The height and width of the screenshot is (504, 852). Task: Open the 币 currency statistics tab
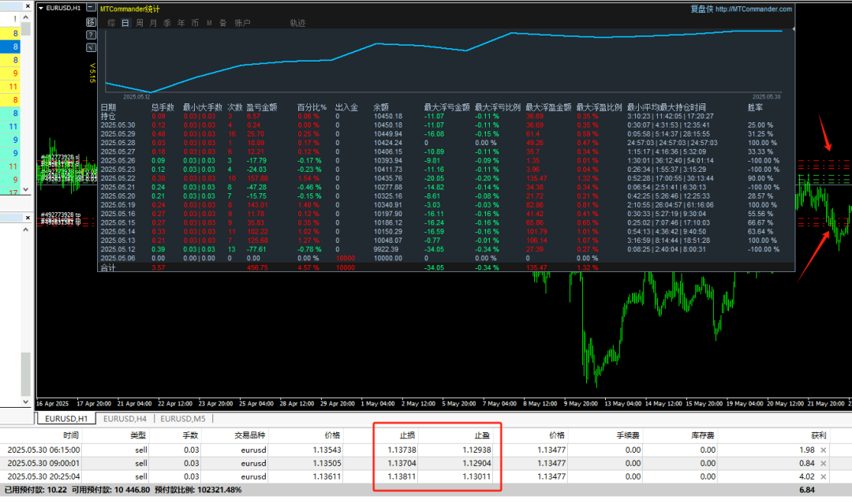pos(195,23)
